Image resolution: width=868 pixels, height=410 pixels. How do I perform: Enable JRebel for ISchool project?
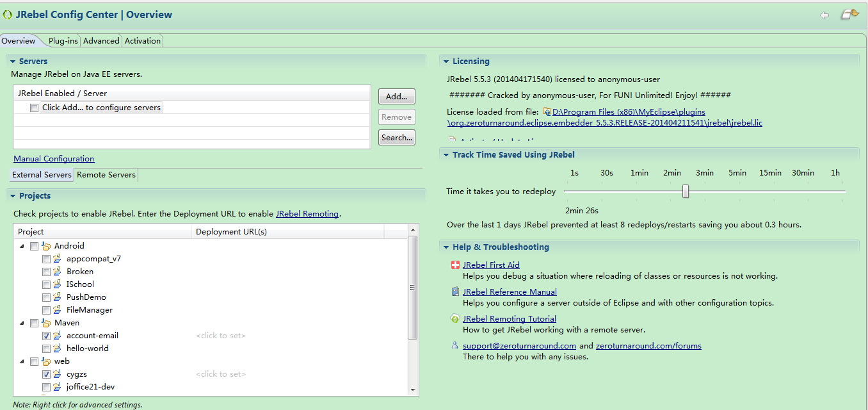coord(46,284)
